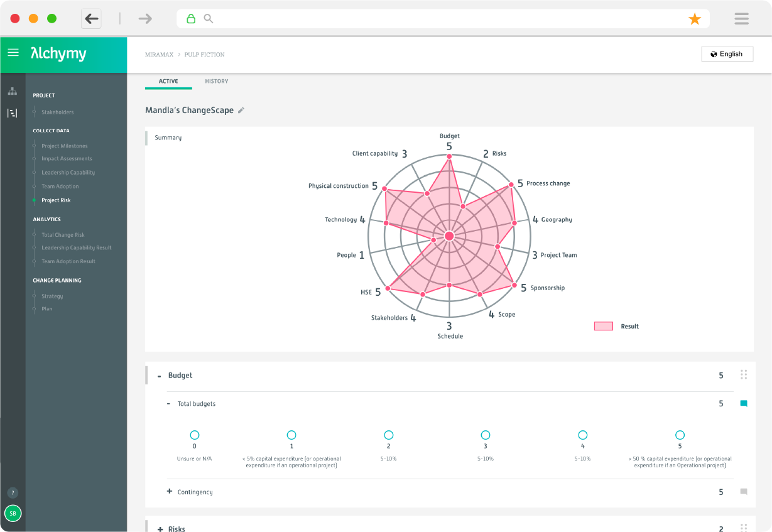This screenshot has width=772, height=532.
Task: Choose rating 5 for Total budgets
Action: click(x=680, y=435)
